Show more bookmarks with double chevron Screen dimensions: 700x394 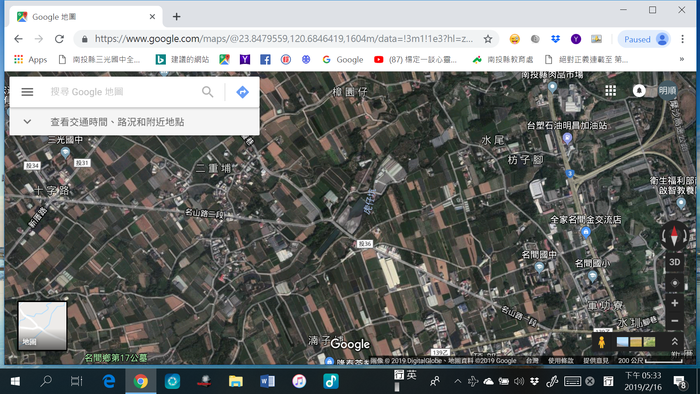click(682, 59)
